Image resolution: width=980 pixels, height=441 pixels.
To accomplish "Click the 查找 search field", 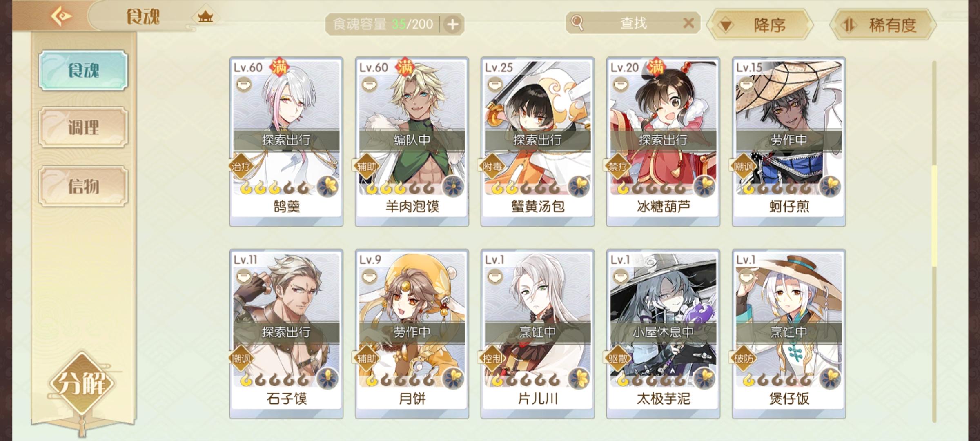I will pyautogui.click(x=633, y=23).
